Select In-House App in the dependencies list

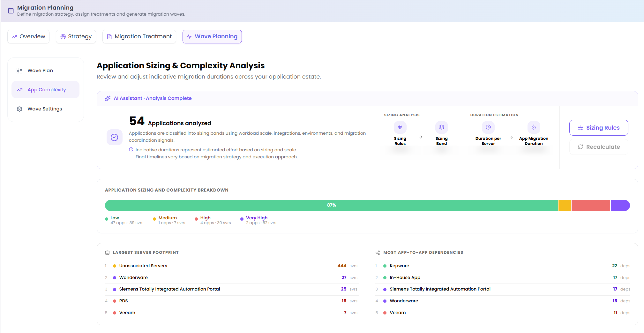(503, 277)
